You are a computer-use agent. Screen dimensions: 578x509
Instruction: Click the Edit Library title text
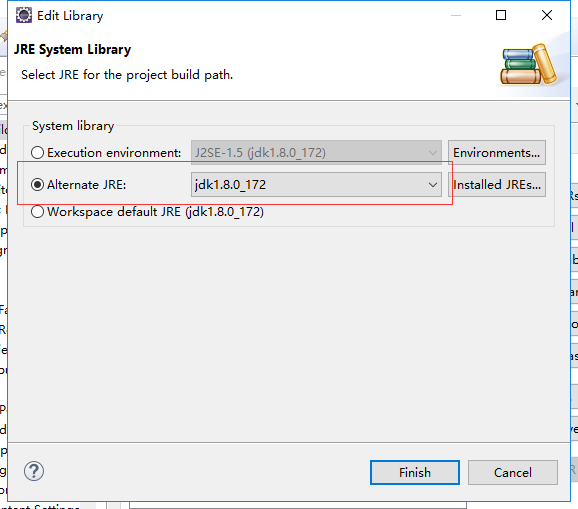coord(70,16)
